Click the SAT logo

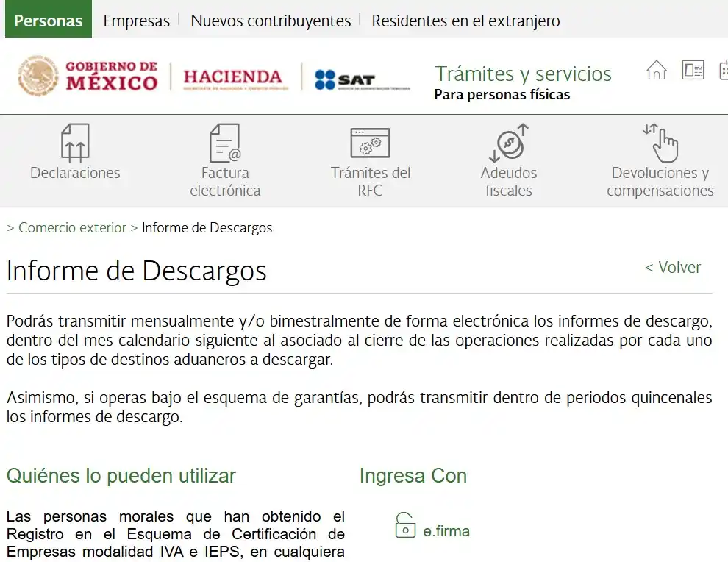(x=362, y=80)
